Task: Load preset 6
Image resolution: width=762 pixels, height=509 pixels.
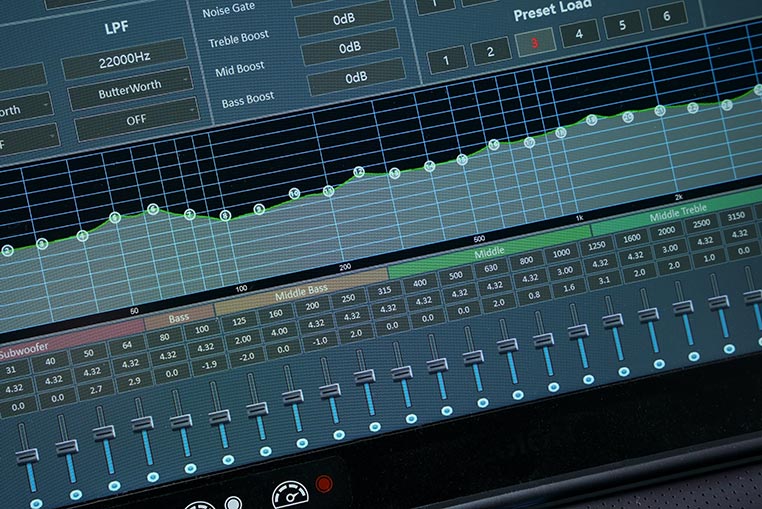Action: [x=667, y=16]
